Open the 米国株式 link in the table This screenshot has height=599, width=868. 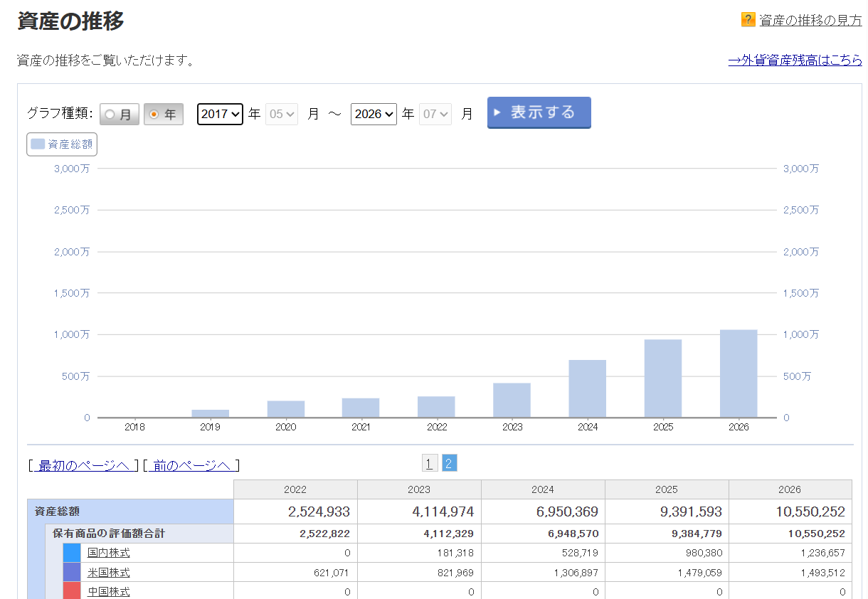pos(109,573)
